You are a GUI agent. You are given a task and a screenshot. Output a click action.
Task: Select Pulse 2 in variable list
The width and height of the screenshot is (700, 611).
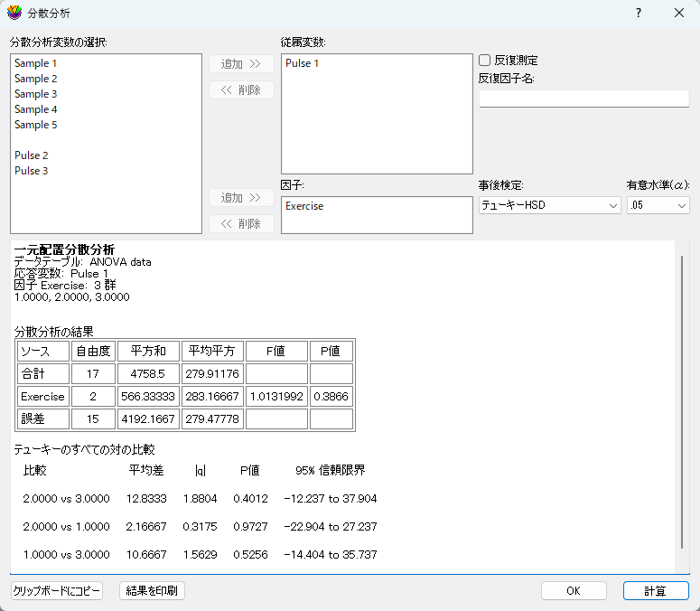[x=32, y=155]
